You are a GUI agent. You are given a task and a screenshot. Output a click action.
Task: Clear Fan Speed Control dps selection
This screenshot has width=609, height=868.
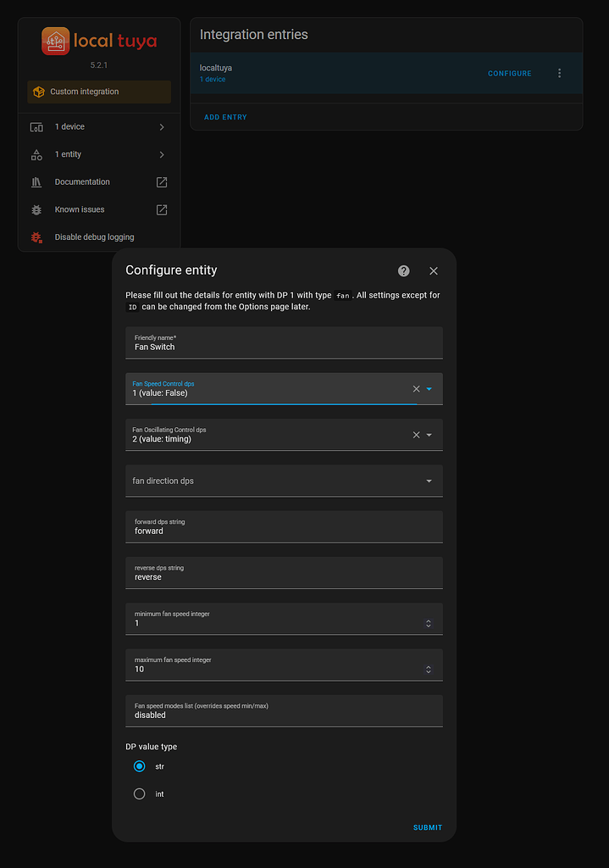(x=417, y=389)
